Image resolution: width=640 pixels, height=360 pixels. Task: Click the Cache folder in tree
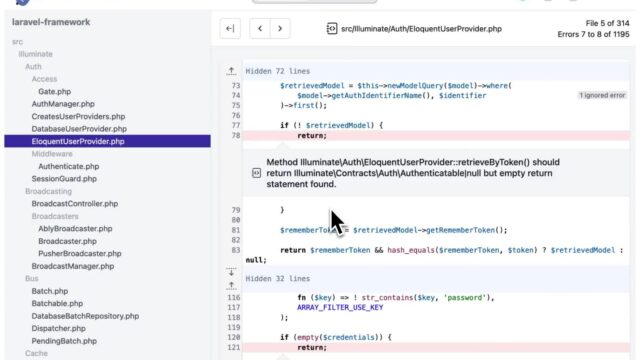[x=36, y=353]
